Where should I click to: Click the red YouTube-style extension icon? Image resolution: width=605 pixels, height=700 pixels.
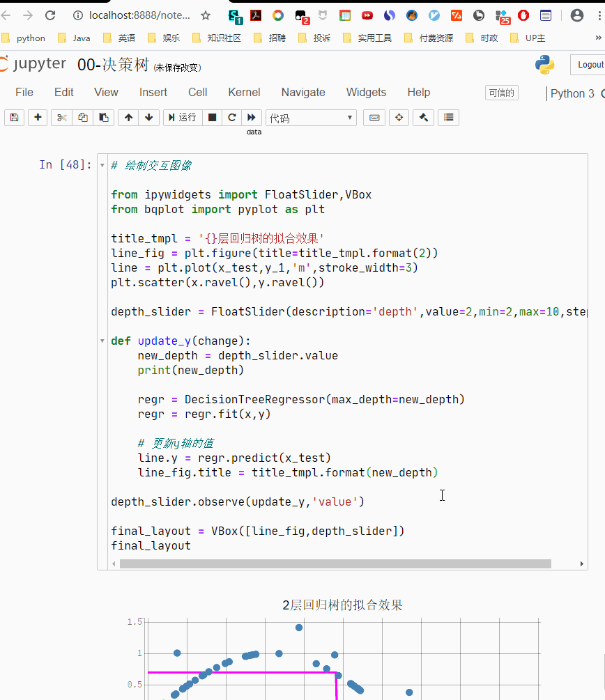[x=367, y=15]
